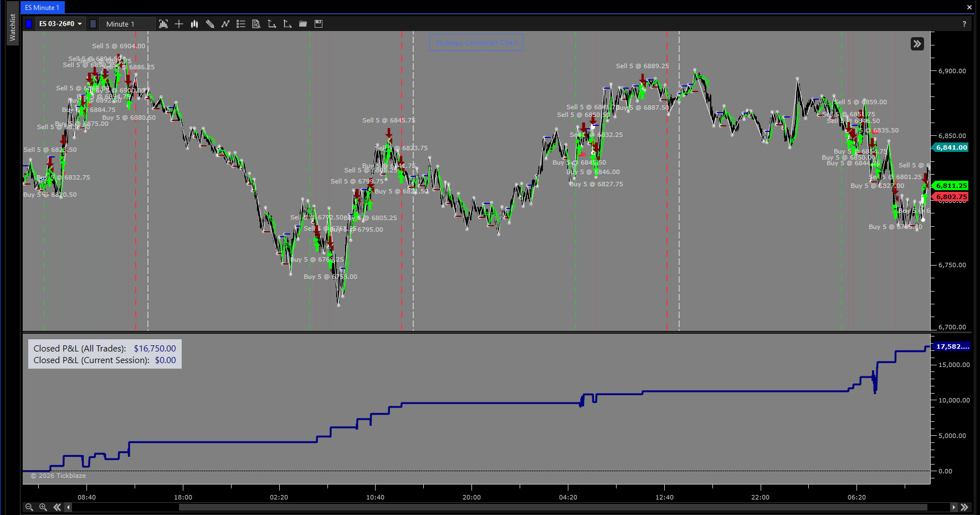The height and width of the screenshot is (515, 980).
Task: Open the Watchlist side tab
Action: coord(13,27)
